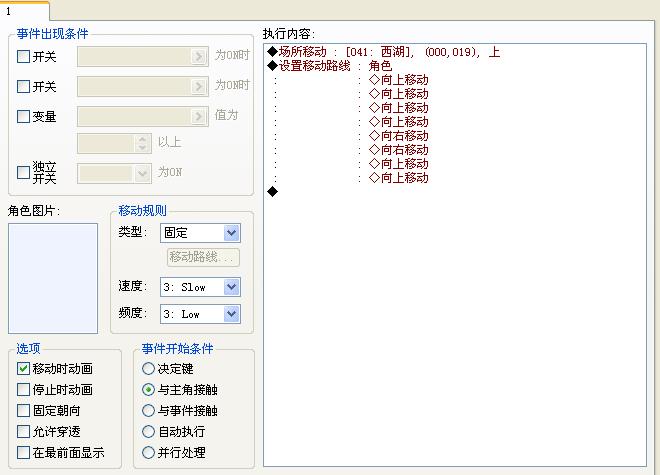Click the 角色图片 character graphic box

[53, 278]
